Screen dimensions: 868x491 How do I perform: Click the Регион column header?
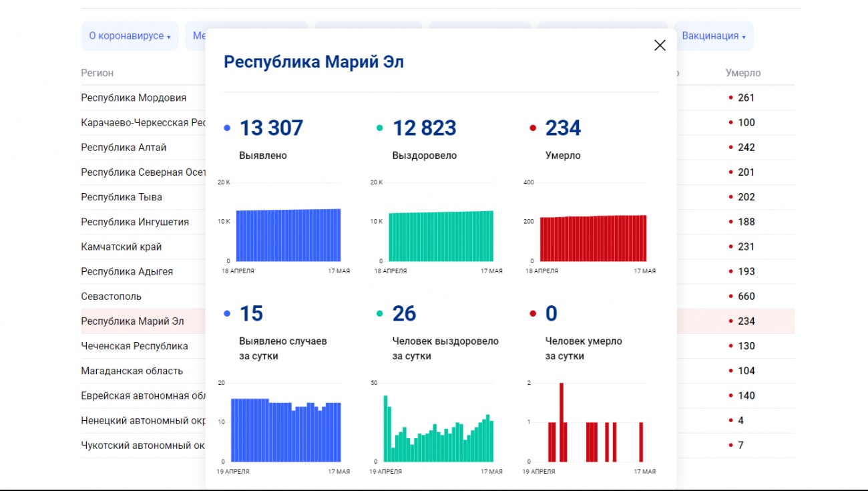[x=97, y=73]
